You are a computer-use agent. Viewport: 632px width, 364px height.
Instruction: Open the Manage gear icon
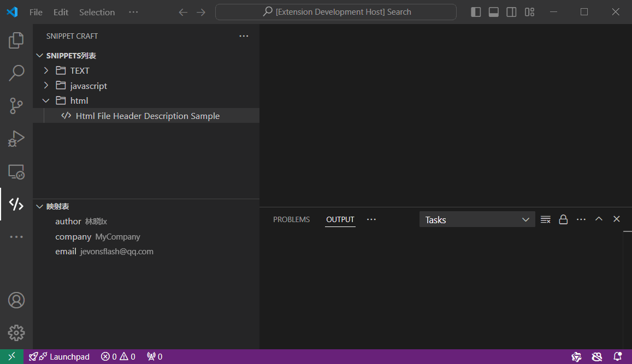point(16,332)
